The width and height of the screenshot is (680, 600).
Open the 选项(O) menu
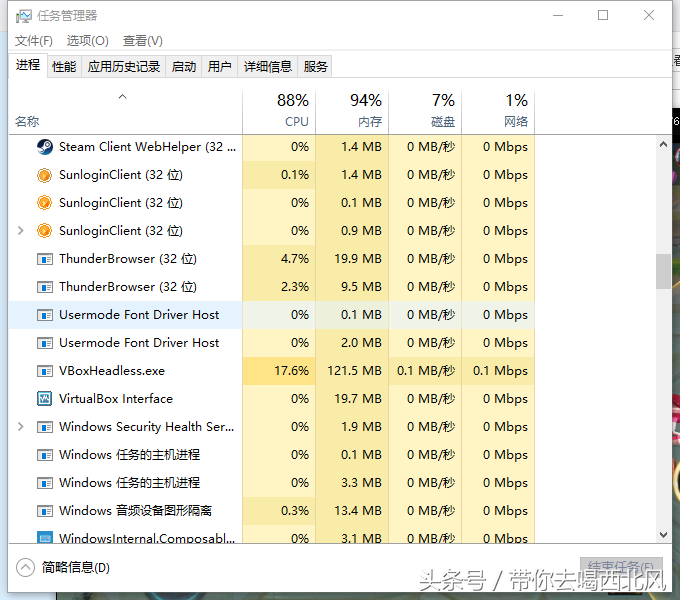pyautogui.click(x=88, y=41)
